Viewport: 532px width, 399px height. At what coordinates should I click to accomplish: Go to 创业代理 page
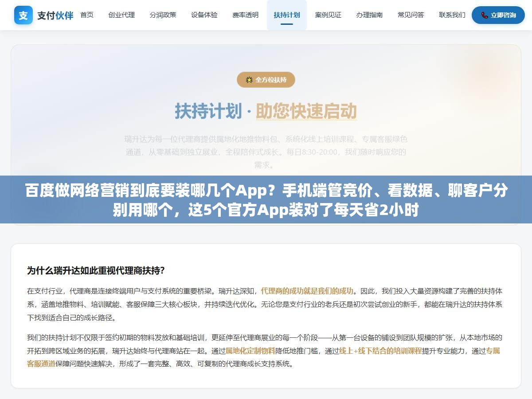(121, 15)
